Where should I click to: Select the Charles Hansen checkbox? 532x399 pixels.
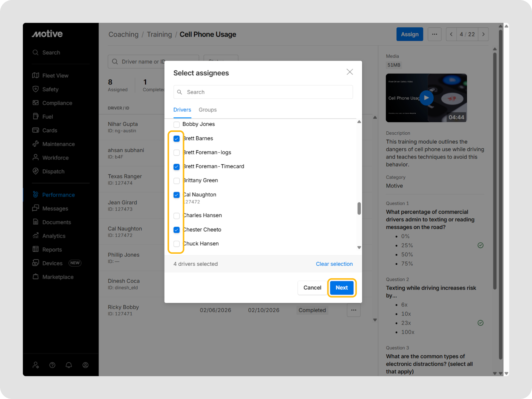177,216
